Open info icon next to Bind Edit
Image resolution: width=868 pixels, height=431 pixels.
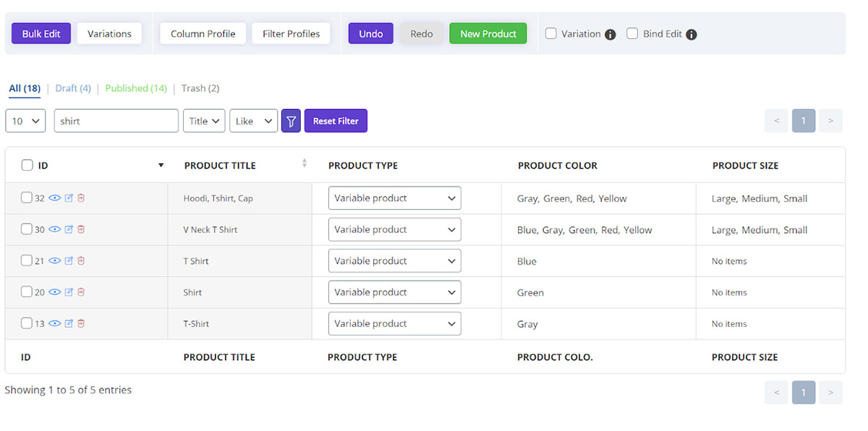(x=692, y=34)
